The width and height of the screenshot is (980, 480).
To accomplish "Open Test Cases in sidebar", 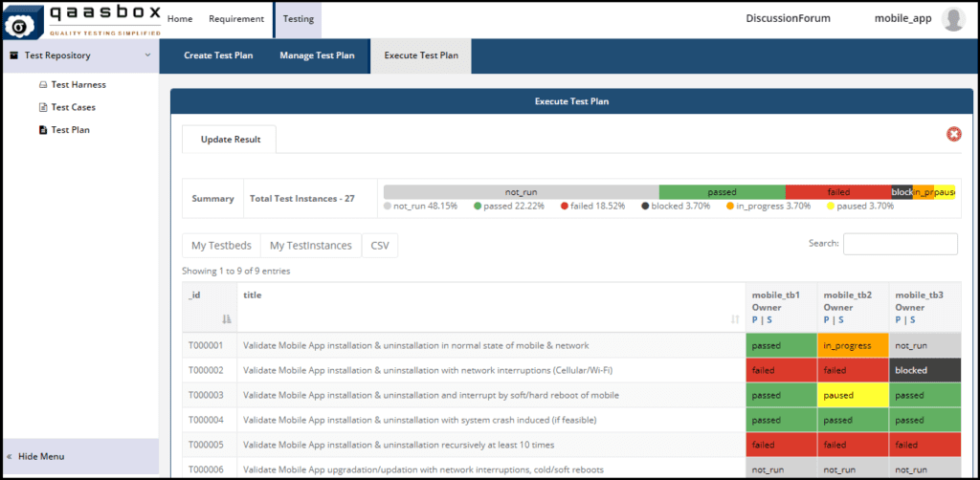I will click(x=73, y=107).
